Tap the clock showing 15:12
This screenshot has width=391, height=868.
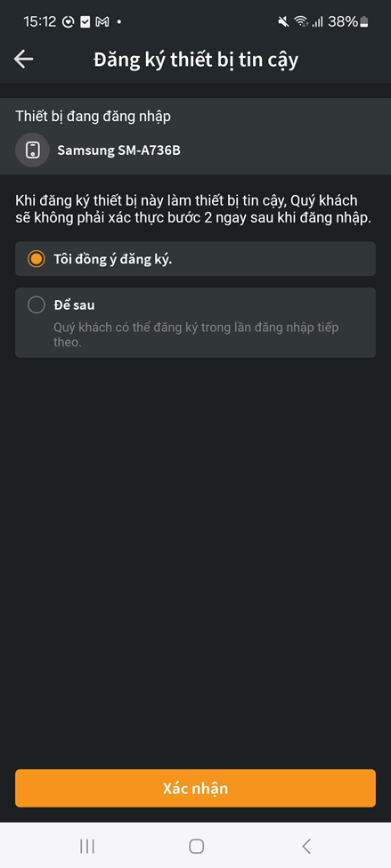pos(40,22)
